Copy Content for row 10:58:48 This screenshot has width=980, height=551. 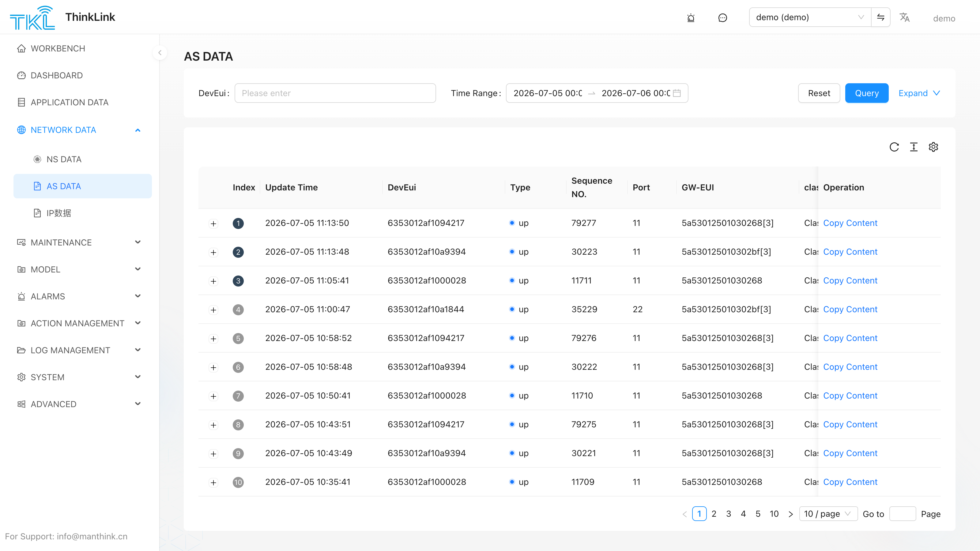coord(850,367)
